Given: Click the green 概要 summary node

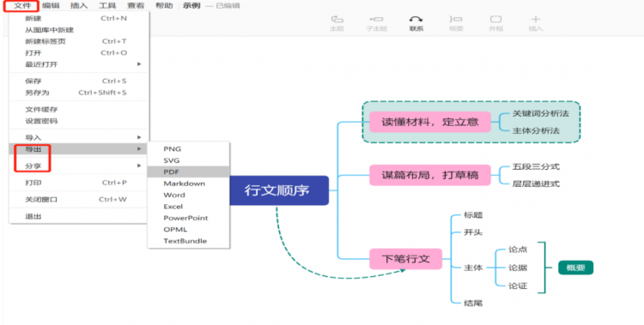Looking at the screenshot, I should coord(575,268).
